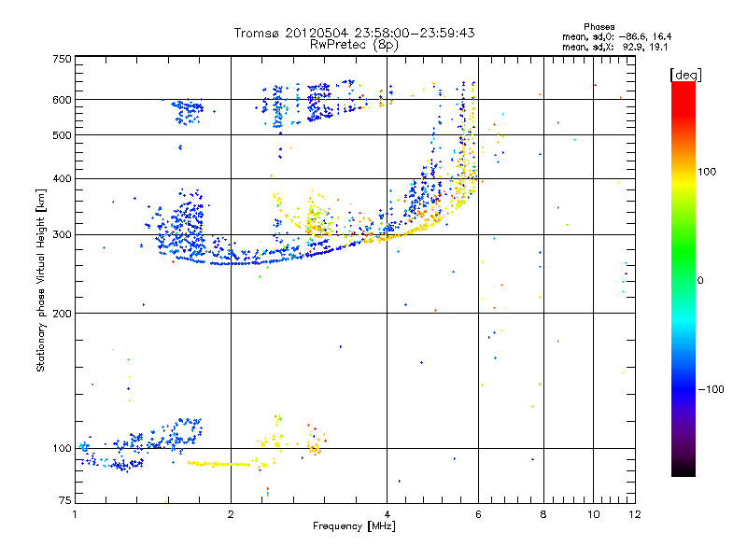Select the "mean, sd,O: -86.6, 16.4" line
Screen dimensions: 747x560
(x=617, y=36)
